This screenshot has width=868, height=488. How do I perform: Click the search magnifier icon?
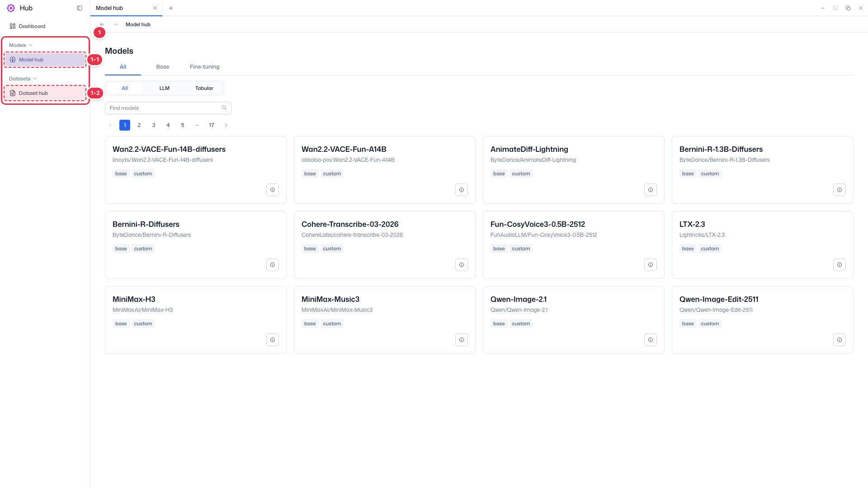224,108
